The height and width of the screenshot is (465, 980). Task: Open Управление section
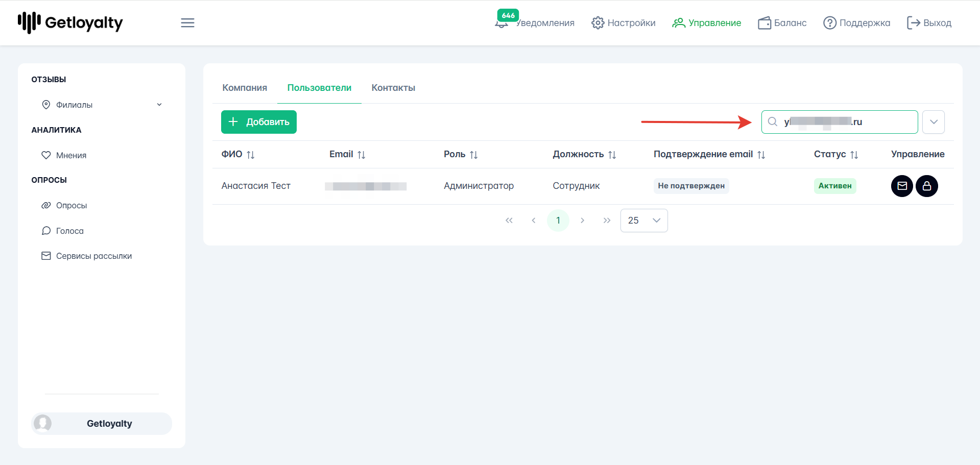pyautogui.click(x=706, y=23)
